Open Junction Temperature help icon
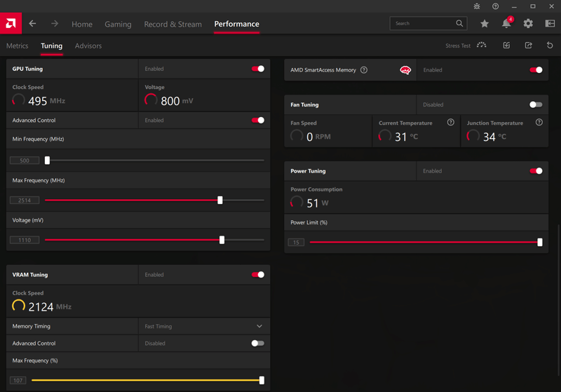 click(x=539, y=122)
